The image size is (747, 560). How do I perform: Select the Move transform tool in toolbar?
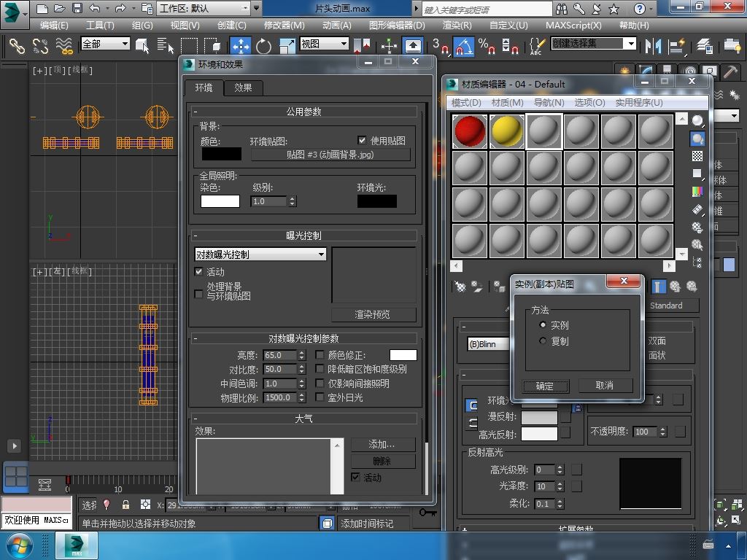pos(241,46)
